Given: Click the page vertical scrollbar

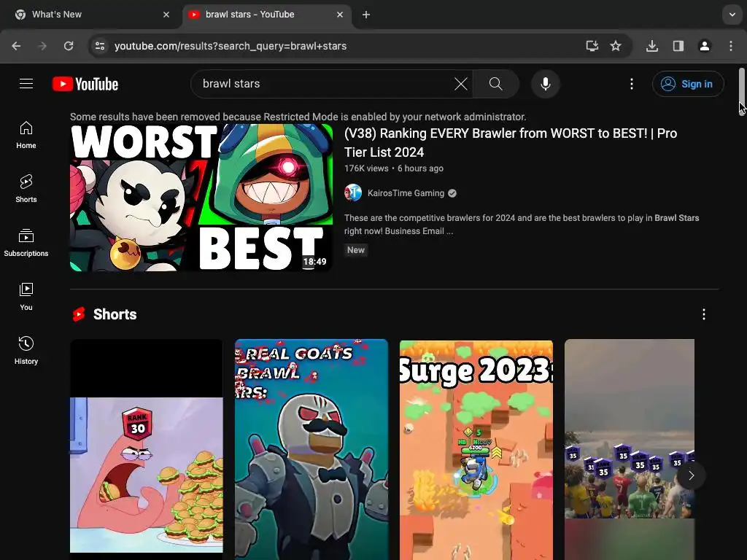Looking at the screenshot, I should coord(742,90).
